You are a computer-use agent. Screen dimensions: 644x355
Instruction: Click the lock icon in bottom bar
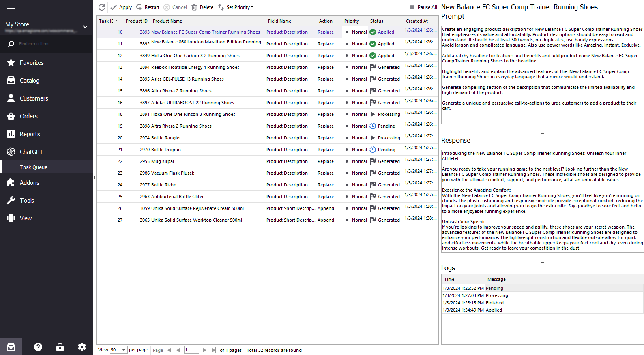pyautogui.click(x=60, y=347)
